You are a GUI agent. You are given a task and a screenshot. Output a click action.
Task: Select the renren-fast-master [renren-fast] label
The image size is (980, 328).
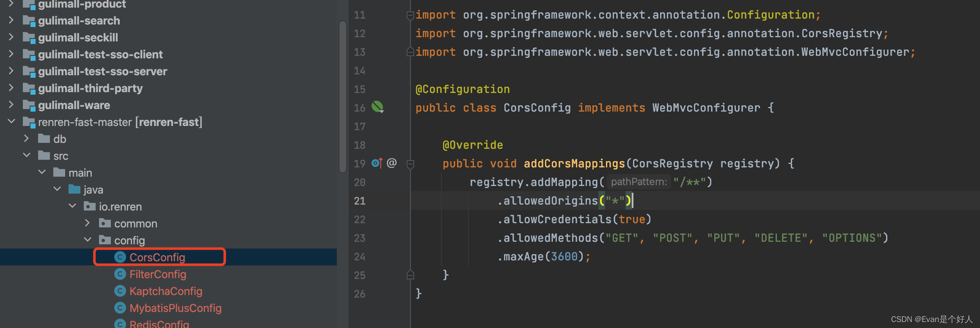click(x=120, y=122)
